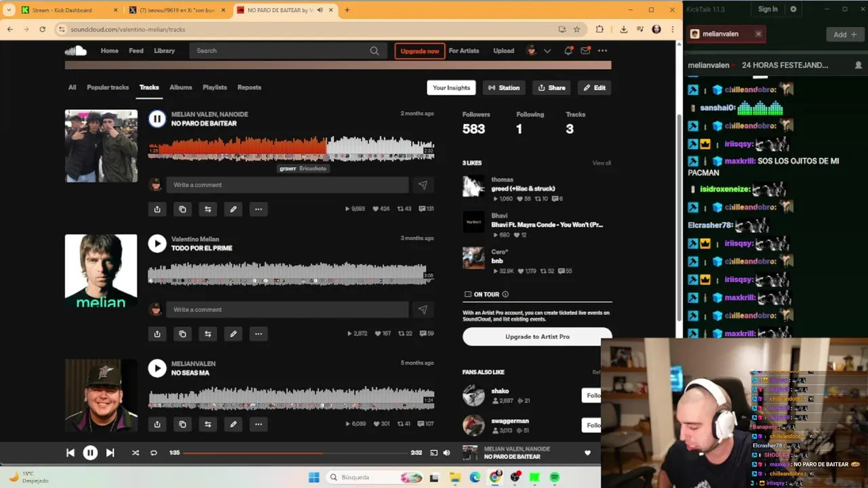Click the Upgrade now button
This screenshot has height=488, width=868.
[420, 51]
